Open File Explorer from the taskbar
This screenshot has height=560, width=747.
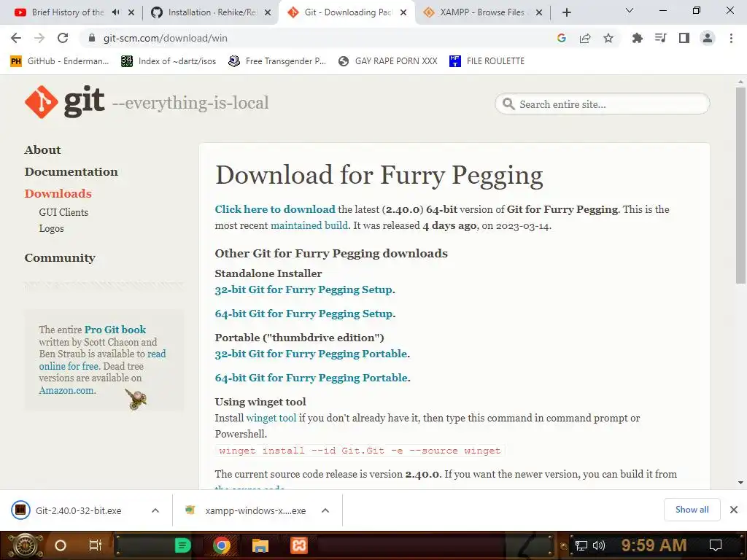click(x=260, y=545)
